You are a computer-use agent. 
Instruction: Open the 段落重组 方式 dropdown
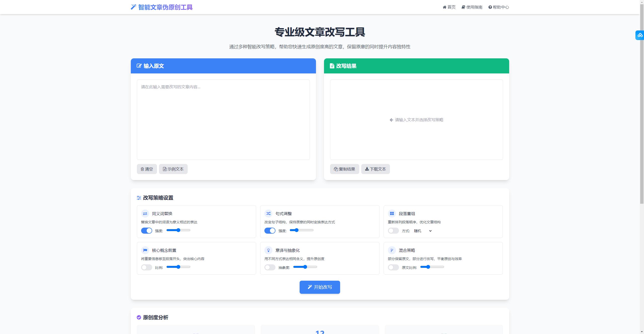(x=422, y=231)
